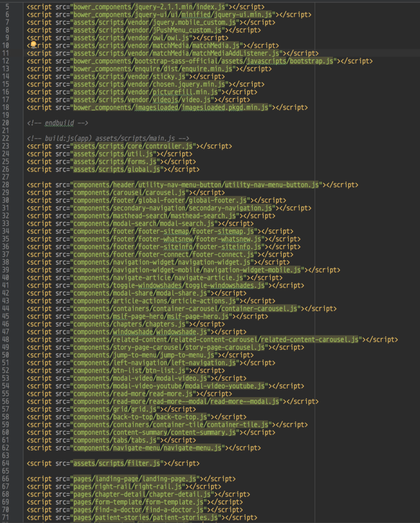Viewport: 420px width, 523px height.
Task: Click the jump-to-menu.js script path
Action: pos(143,355)
